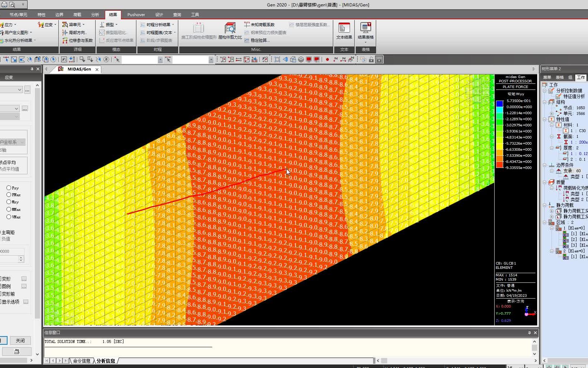Switch to 菜单 tab in tree menu

tap(547, 77)
